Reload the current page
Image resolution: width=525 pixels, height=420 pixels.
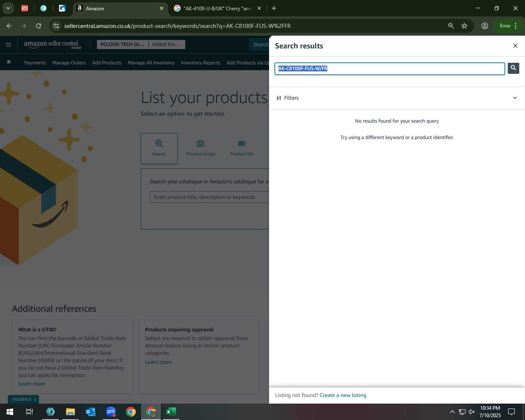pos(39,26)
